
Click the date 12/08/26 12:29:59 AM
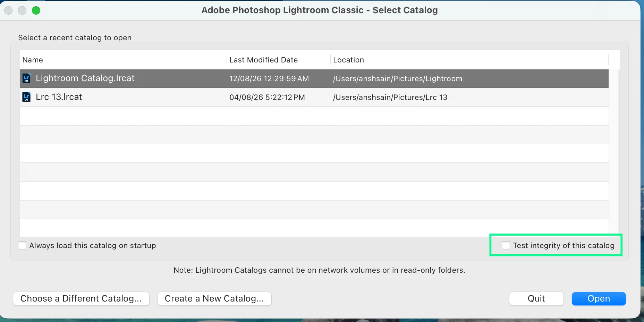[269, 79]
